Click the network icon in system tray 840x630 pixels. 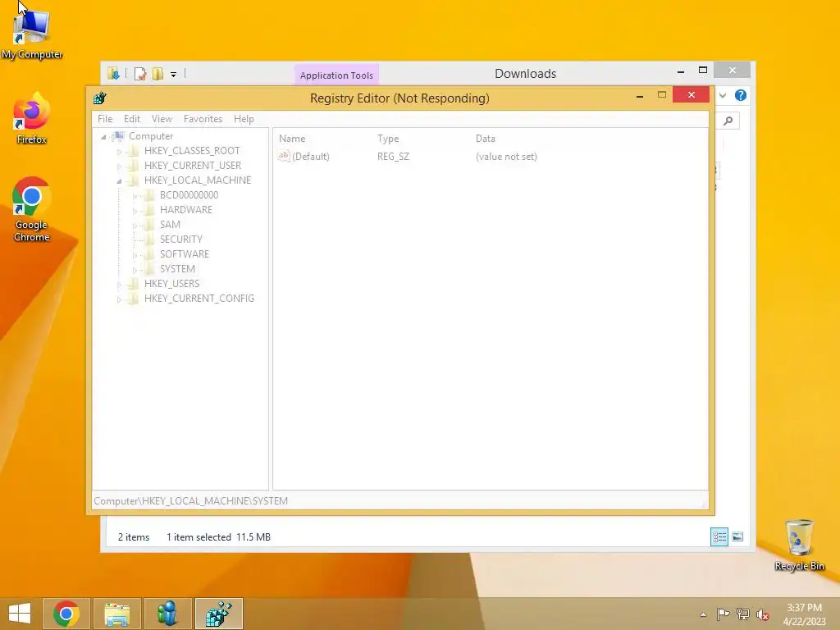pos(743,614)
